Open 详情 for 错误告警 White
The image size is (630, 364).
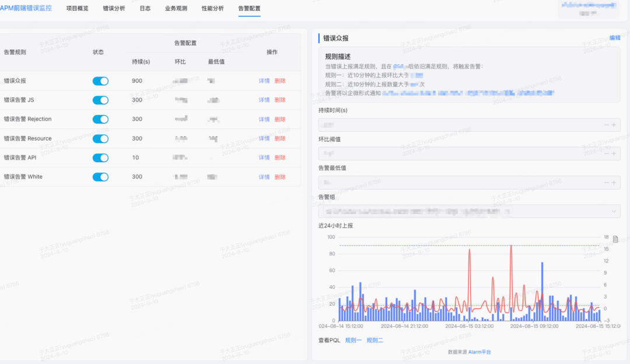(x=264, y=177)
